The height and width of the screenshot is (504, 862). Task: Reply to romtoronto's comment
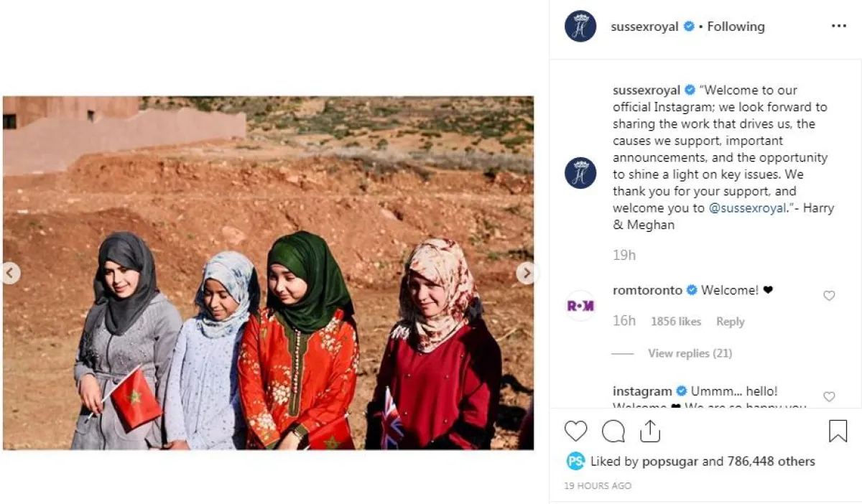(x=730, y=322)
